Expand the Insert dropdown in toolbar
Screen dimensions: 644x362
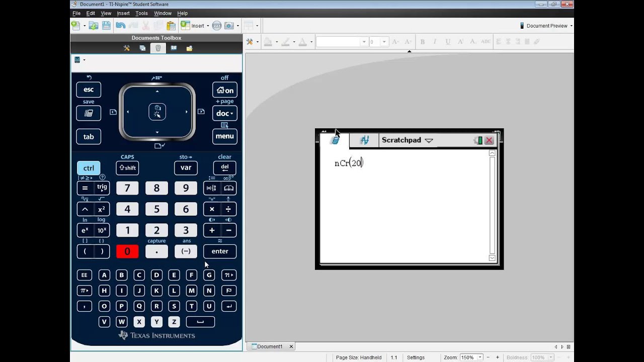[x=208, y=26]
